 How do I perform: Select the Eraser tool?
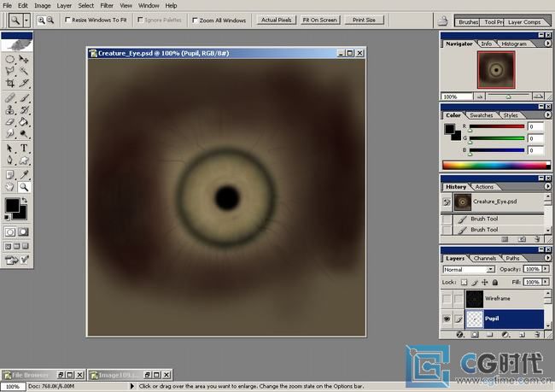point(10,122)
